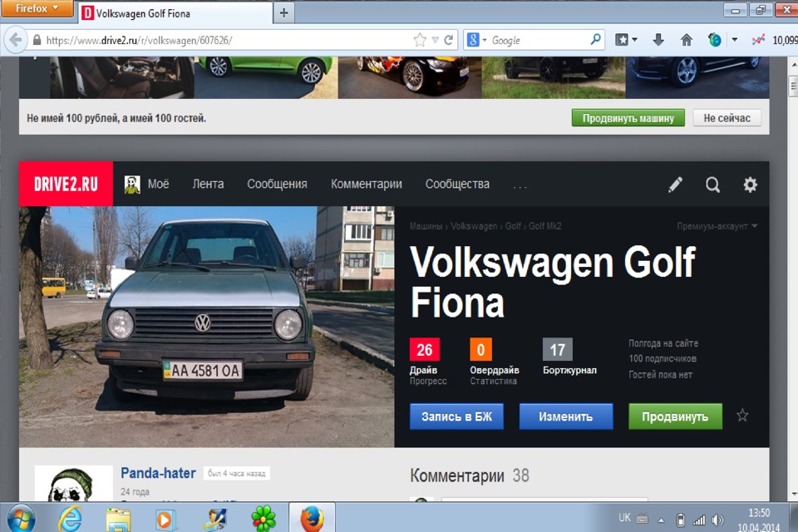Open the Panda-hater profile link
The image size is (798, 532).
tap(158, 473)
